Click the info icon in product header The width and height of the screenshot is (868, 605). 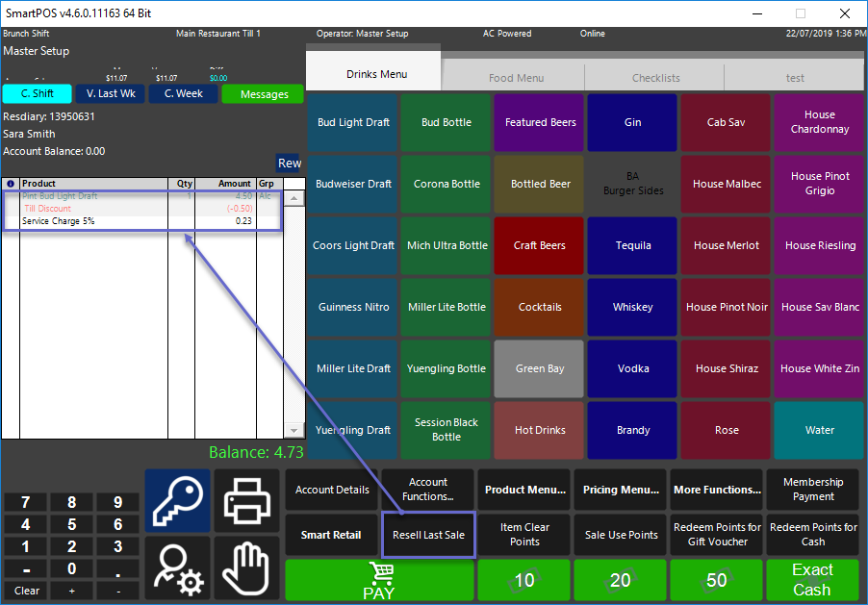tap(11, 183)
